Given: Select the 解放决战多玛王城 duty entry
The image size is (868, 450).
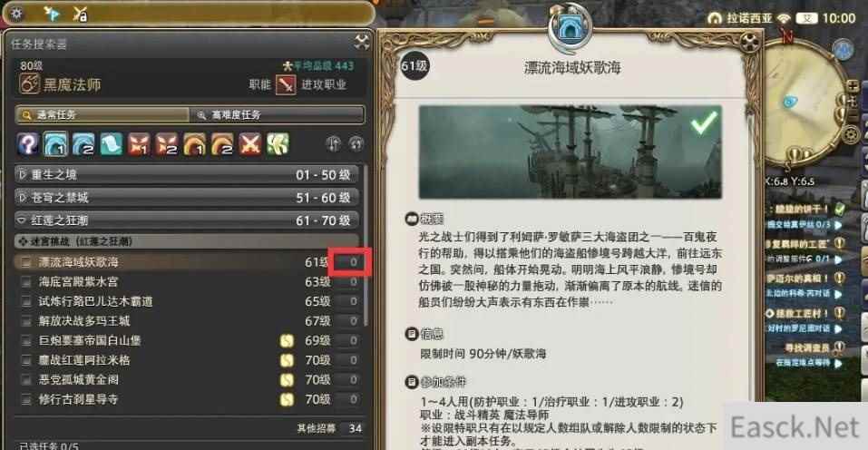Looking at the screenshot, I should click(189, 321).
